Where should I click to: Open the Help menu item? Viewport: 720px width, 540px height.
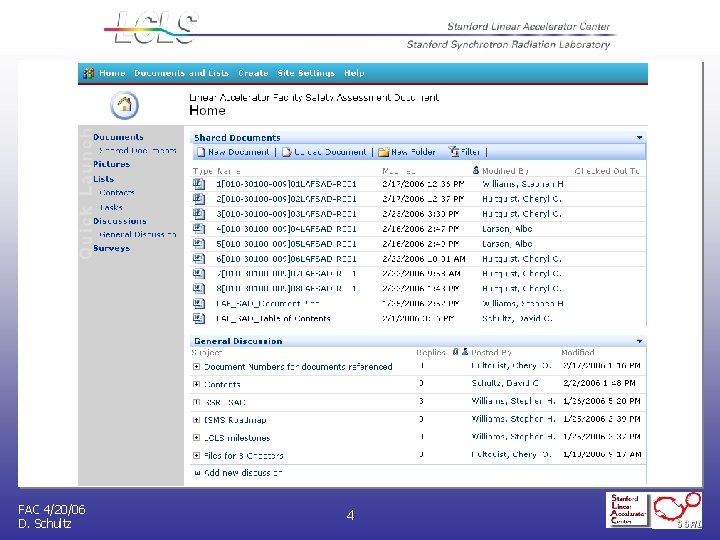(x=354, y=73)
